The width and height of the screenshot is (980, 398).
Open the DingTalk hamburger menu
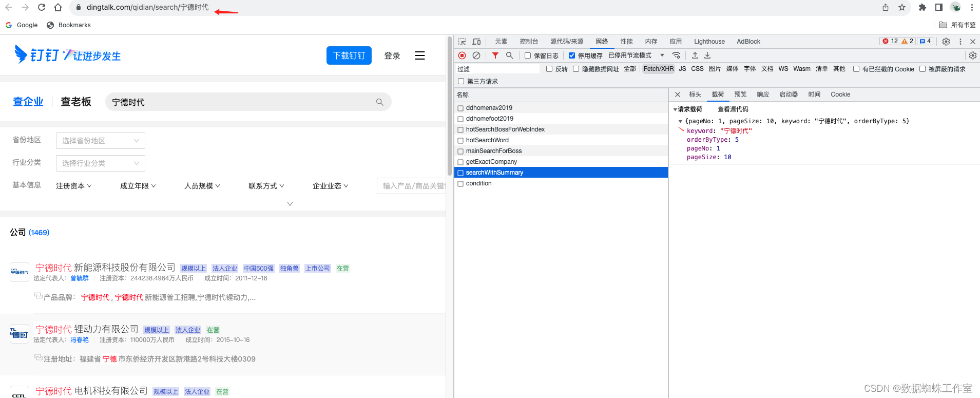(420, 55)
